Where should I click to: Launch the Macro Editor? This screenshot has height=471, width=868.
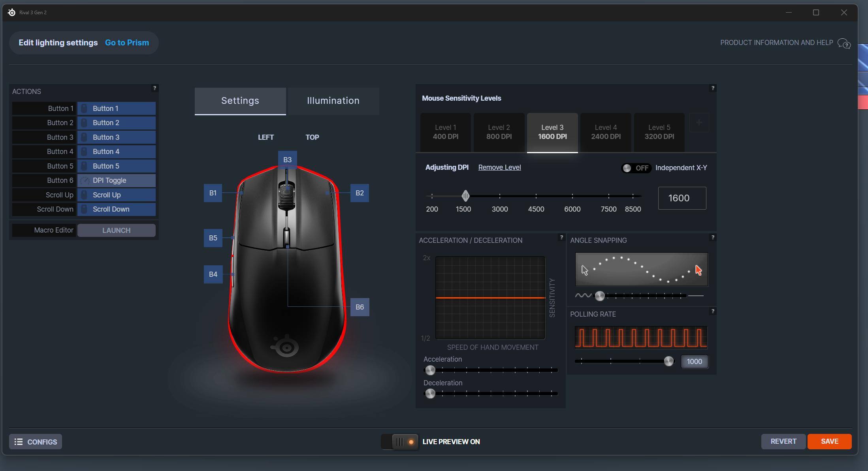coord(116,231)
